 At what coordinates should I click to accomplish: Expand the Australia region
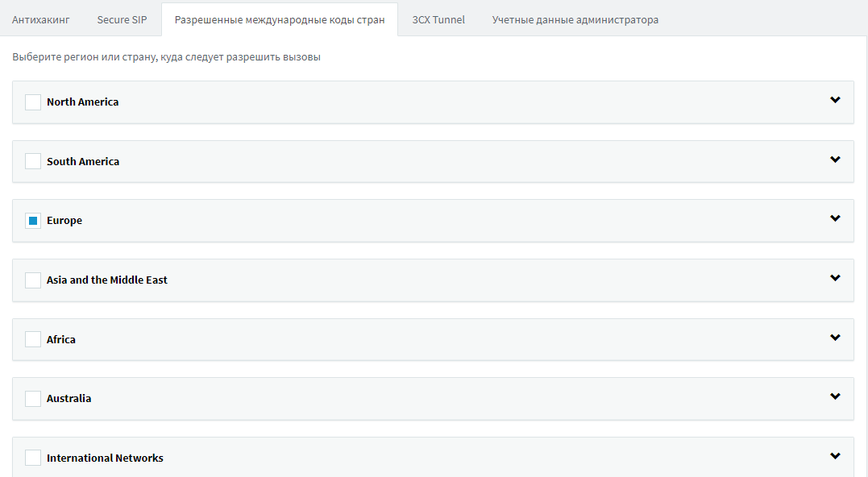[834, 398]
